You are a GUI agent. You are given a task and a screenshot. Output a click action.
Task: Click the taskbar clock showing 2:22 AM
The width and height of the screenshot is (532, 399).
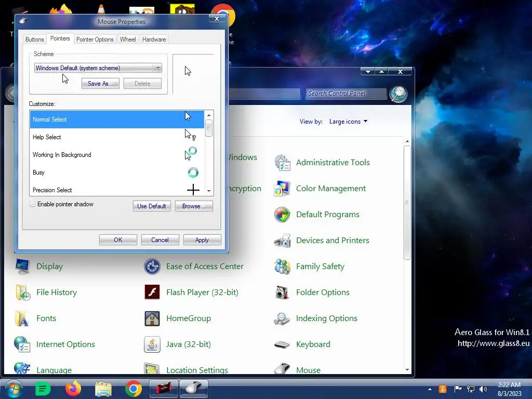pos(509,389)
